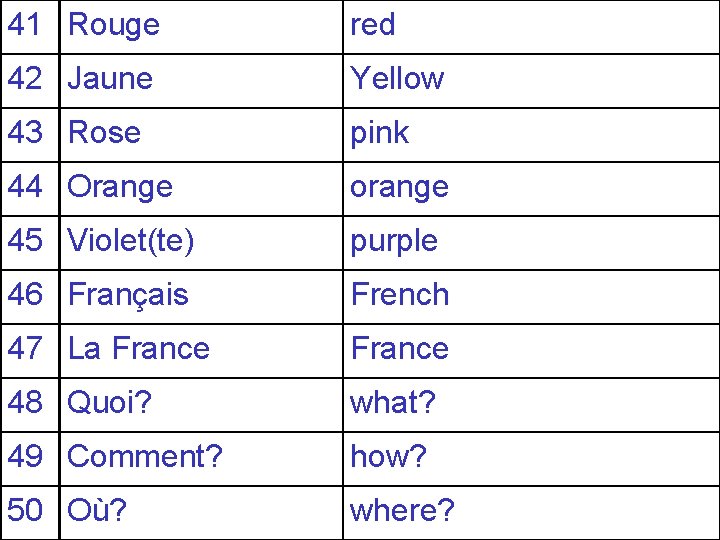
Task: Click the French word "Français"
Action: click(x=128, y=295)
